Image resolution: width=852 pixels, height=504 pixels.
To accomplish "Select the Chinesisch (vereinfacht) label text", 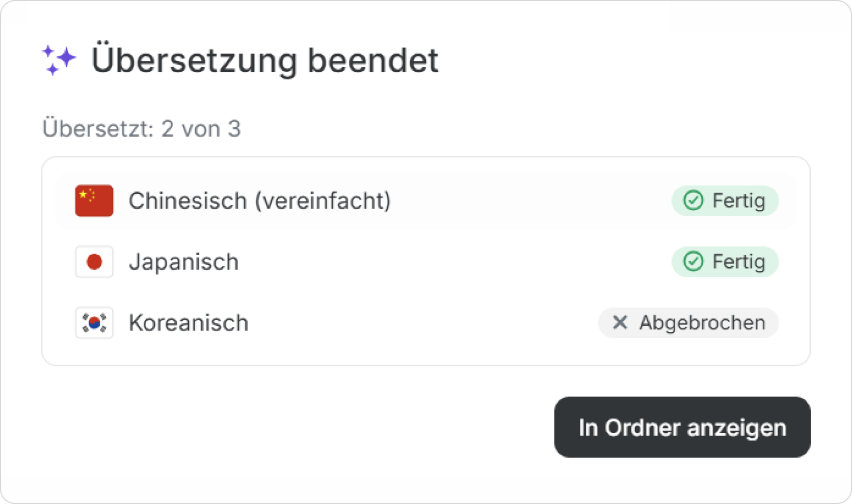I will pyautogui.click(x=259, y=201).
